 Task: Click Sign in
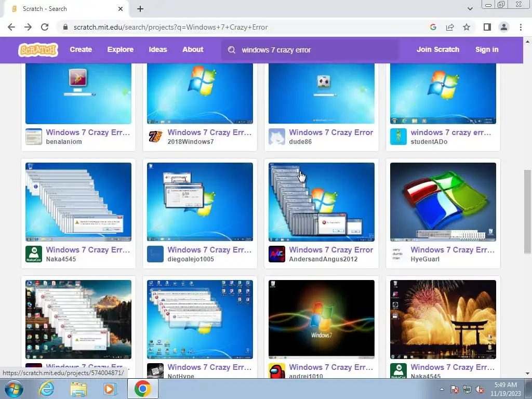(487, 49)
